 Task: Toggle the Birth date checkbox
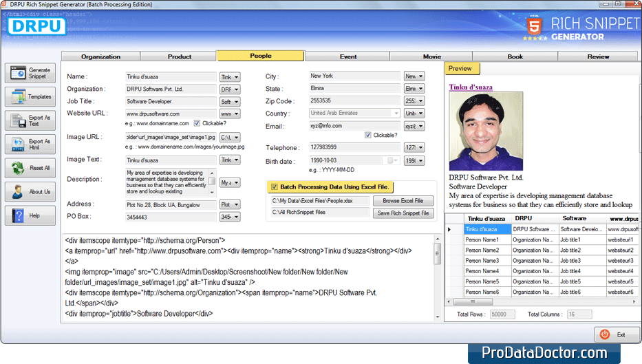389,160
